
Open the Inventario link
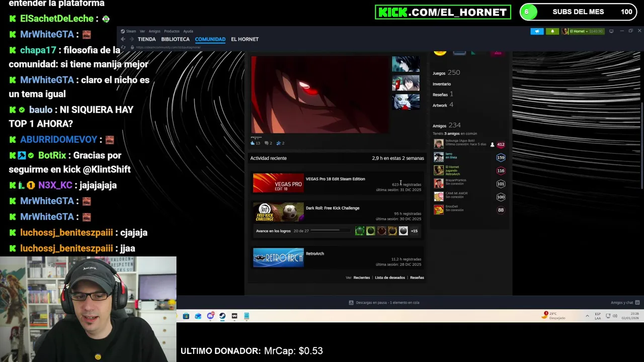pyautogui.click(x=442, y=84)
